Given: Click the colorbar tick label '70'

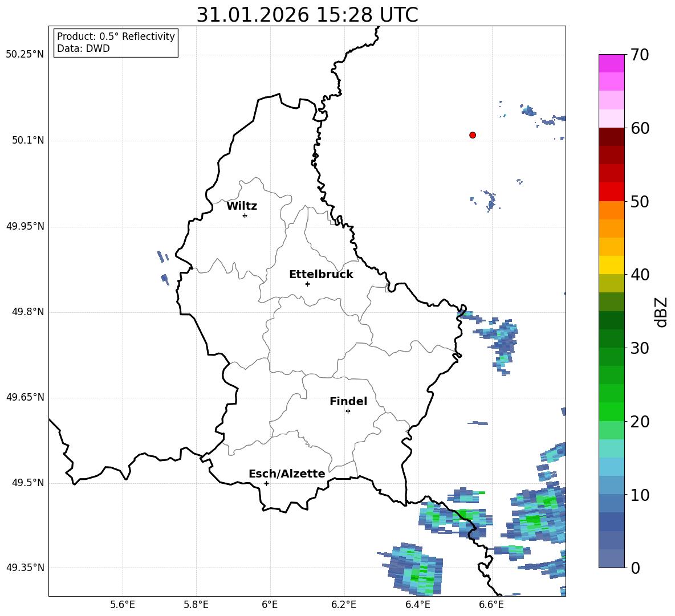Looking at the screenshot, I should tap(639, 55).
